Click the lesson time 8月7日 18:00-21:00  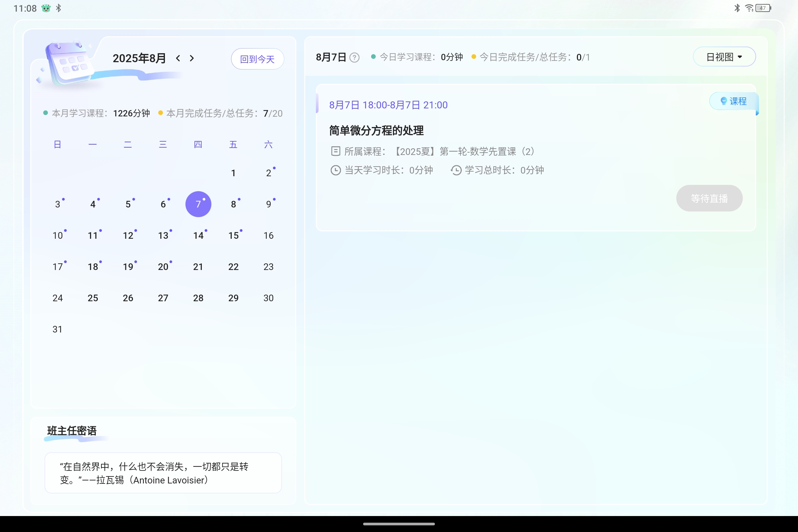point(388,105)
